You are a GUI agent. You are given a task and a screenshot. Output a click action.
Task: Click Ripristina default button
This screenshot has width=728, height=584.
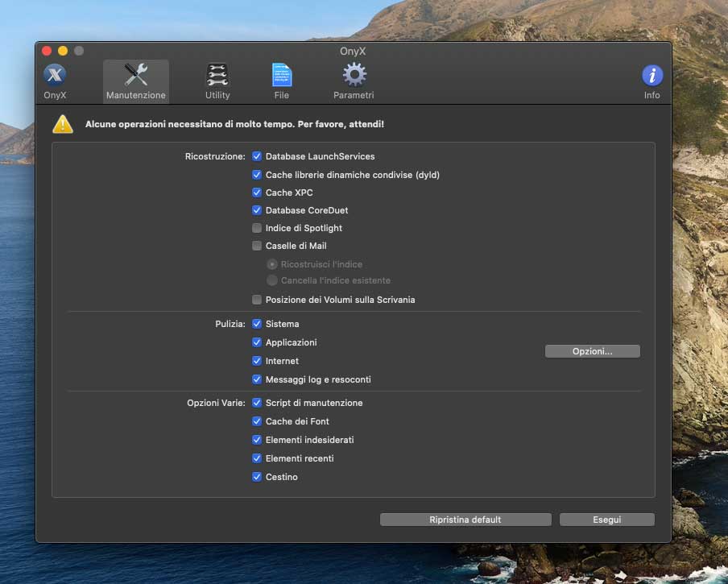click(x=465, y=520)
